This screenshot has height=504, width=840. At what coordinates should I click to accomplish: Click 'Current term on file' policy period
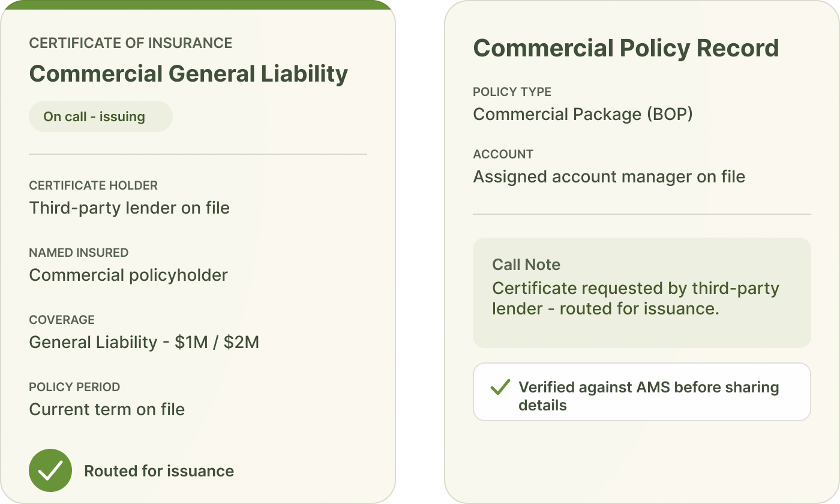107,409
